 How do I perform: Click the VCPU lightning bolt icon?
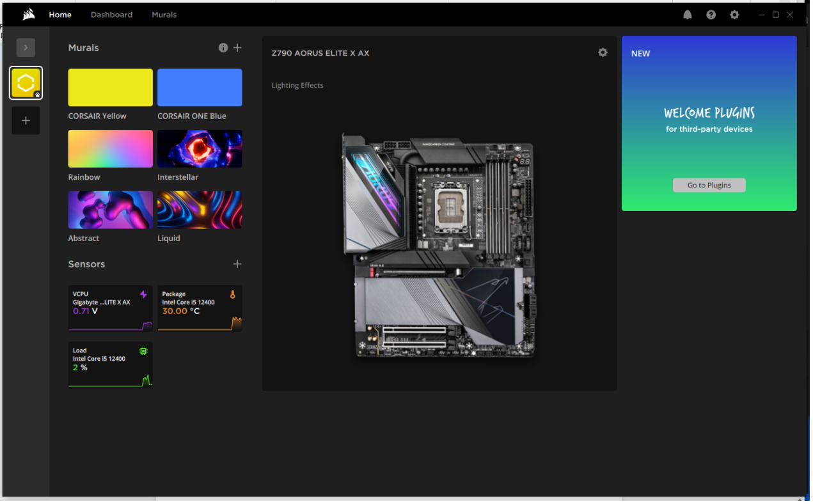143,295
